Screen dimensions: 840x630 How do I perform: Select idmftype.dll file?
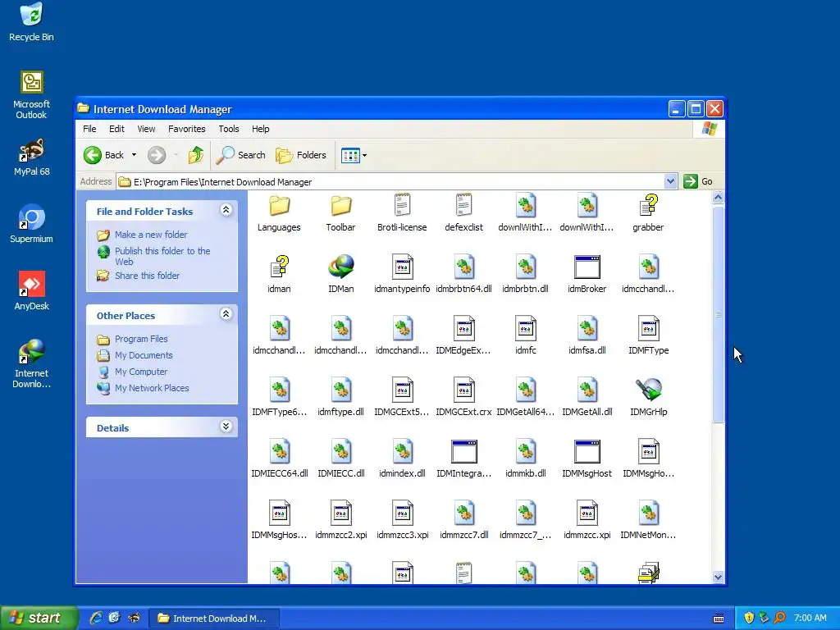[x=340, y=398]
